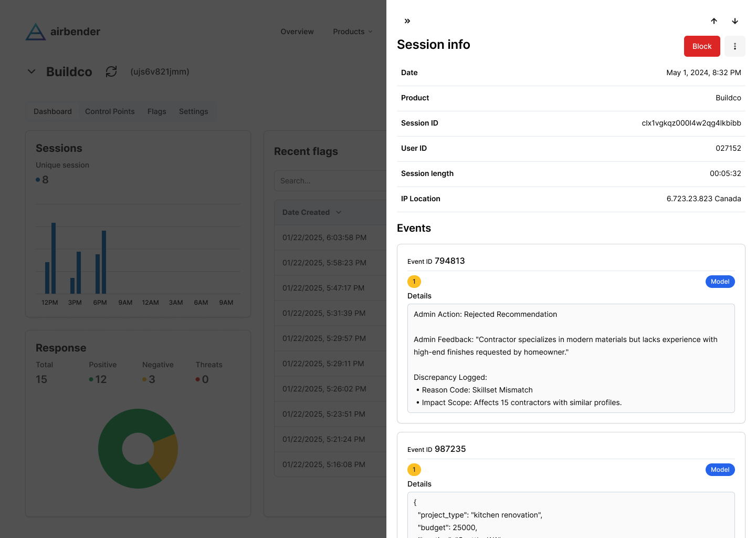Image resolution: width=756 pixels, height=538 pixels.
Task: Sort by the Date Created column header
Action: (x=312, y=212)
